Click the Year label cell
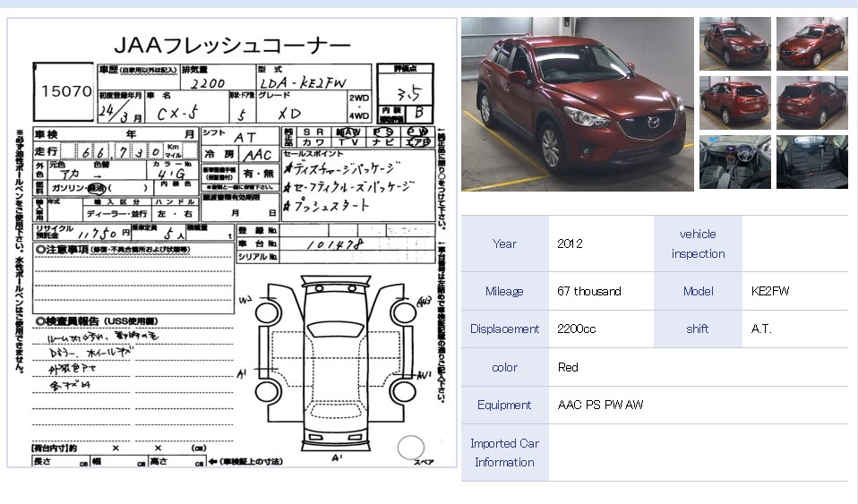The height and width of the screenshot is (504, 858). coord(504,243)
